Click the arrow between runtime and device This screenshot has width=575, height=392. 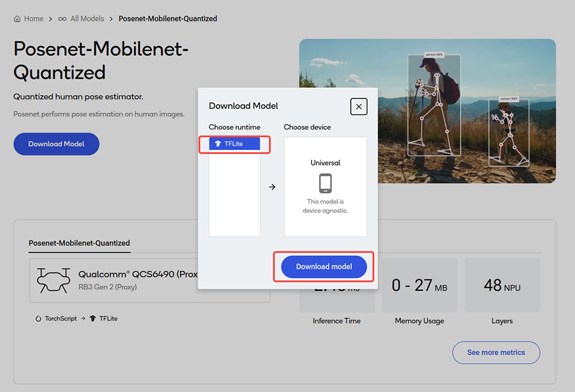pyautogui.click(x=272, y=187)
